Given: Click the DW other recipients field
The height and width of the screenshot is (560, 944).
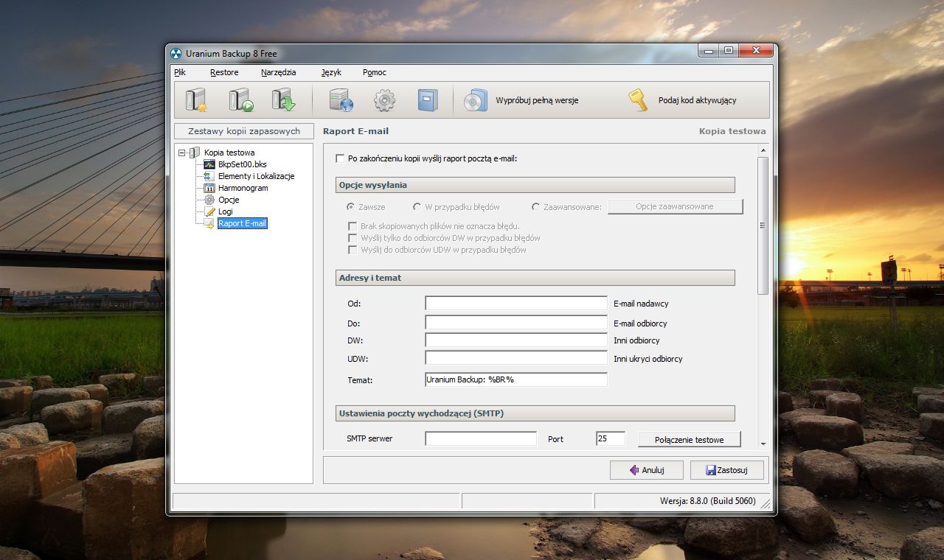Looking at the screenshot, I should (x=516, y=340).
